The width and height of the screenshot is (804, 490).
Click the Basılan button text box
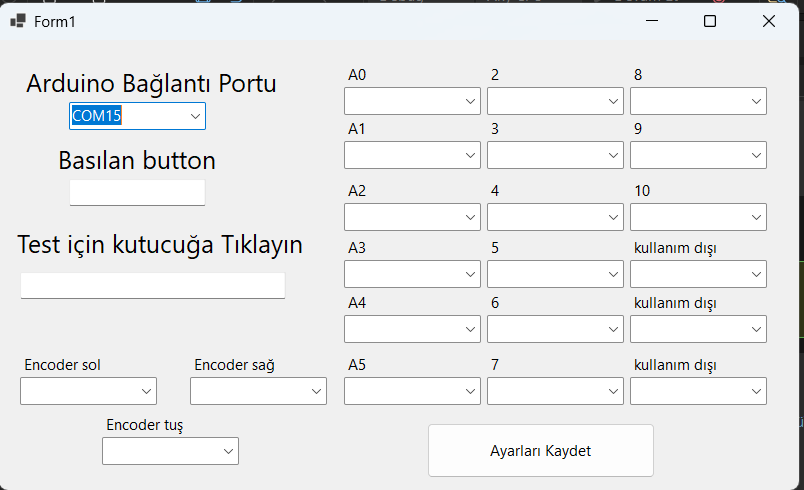[x=137, y=193]
